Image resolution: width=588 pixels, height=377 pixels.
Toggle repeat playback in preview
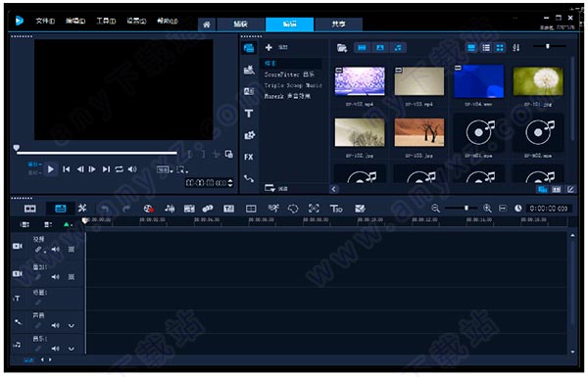click(x=119, y=169)
